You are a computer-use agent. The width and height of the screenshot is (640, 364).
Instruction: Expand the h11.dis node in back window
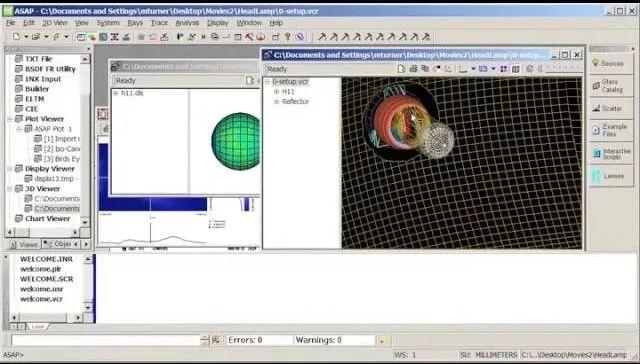116,93
